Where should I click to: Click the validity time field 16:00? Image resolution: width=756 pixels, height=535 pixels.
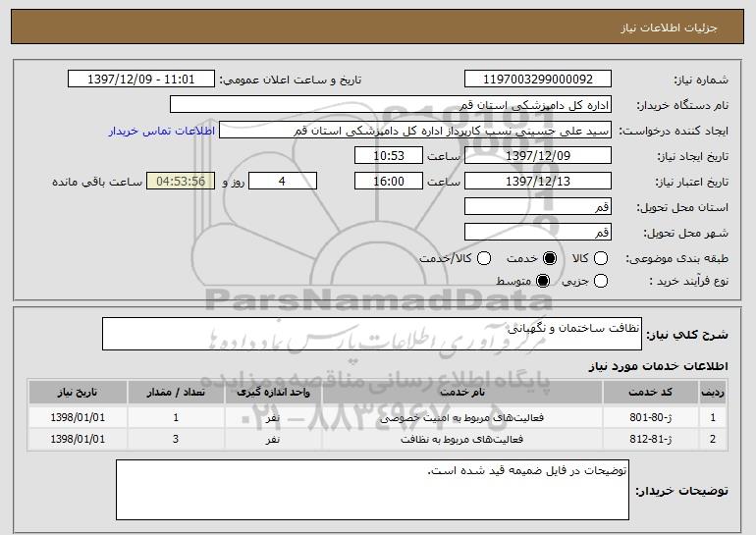click(x=389, y=182)
